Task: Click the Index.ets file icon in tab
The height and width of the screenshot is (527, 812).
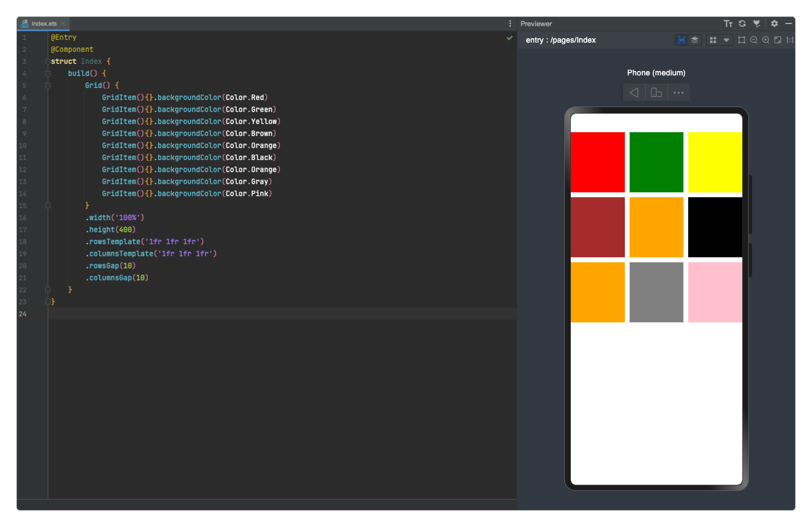Action: coord(25,23)
